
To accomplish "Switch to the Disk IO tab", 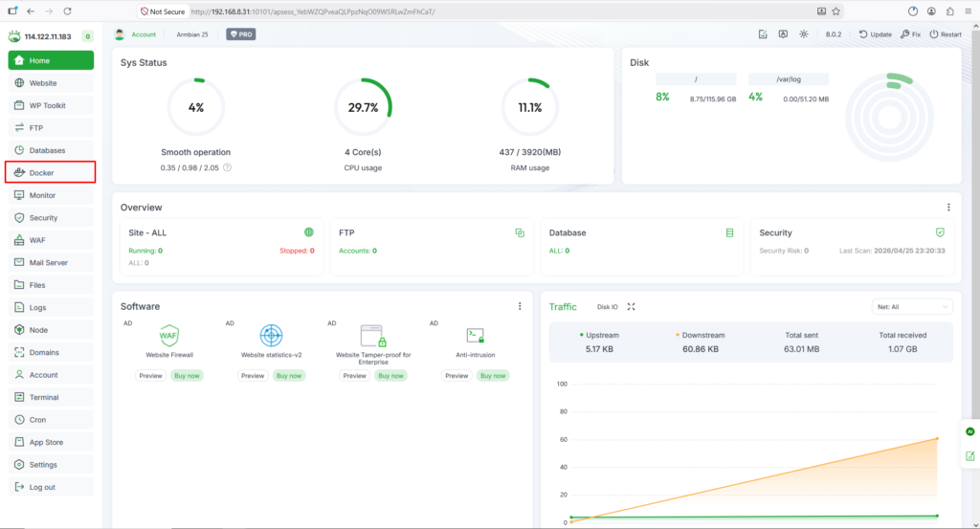I will click(x=607, y=307).
